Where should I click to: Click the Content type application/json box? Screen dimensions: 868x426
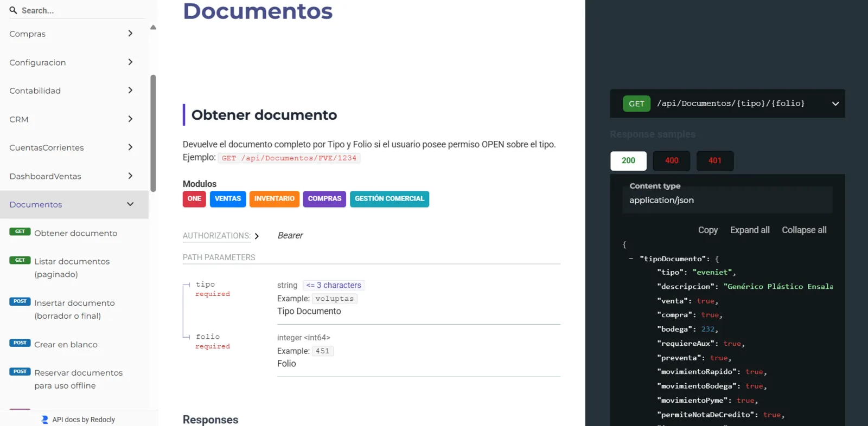tap(727, 199)
